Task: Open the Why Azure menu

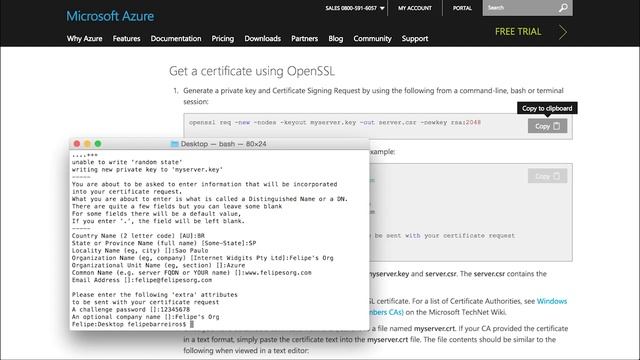Action: (x=84, y=38)
